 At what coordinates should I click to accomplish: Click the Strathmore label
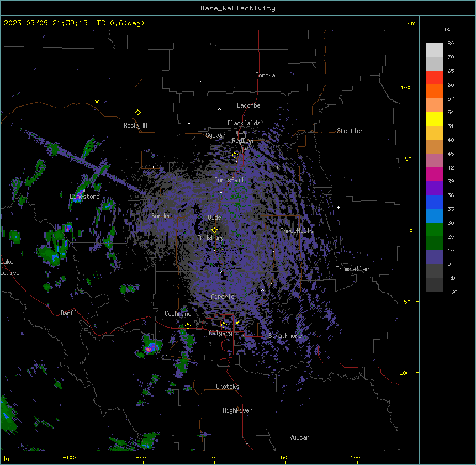click(x=285, y=336)
